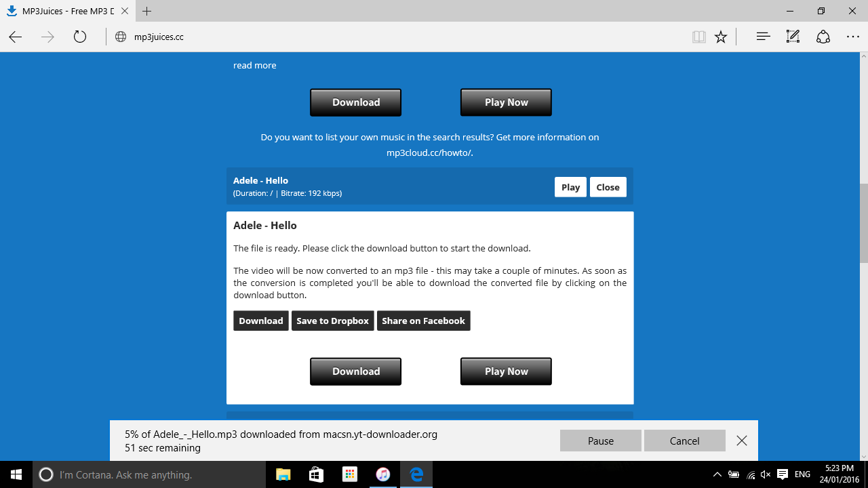Add mp3juices.cc to favorites

[720, 37]
